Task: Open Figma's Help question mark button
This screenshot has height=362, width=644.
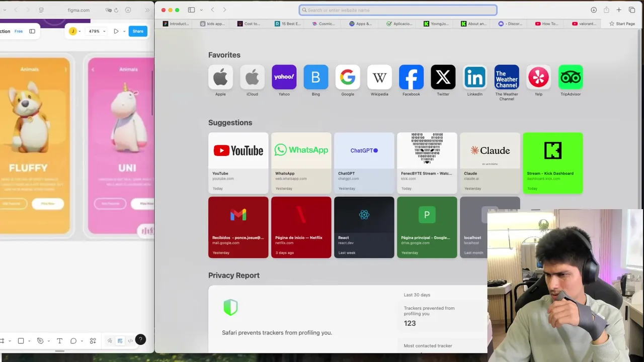Action: [x=140, y=339]
